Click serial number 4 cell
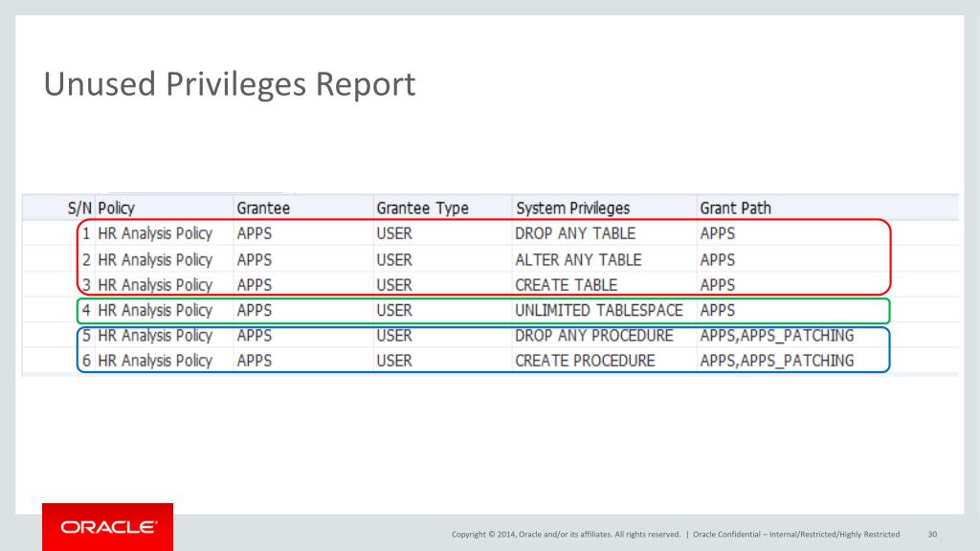The image size is (980, 551). tap(86, 311)
